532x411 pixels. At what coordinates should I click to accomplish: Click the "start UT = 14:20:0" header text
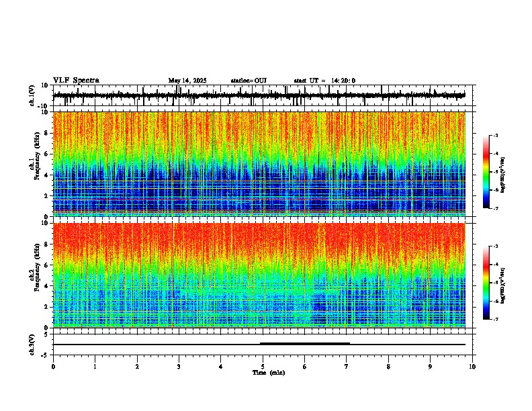tap(324, 81)
